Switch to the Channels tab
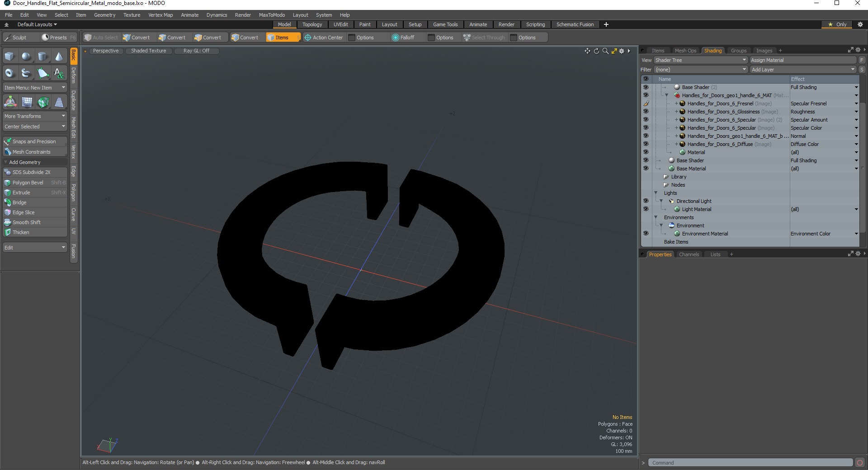This screenshot has height=470, width=868. pyautogui.click(x=689, y=254)
